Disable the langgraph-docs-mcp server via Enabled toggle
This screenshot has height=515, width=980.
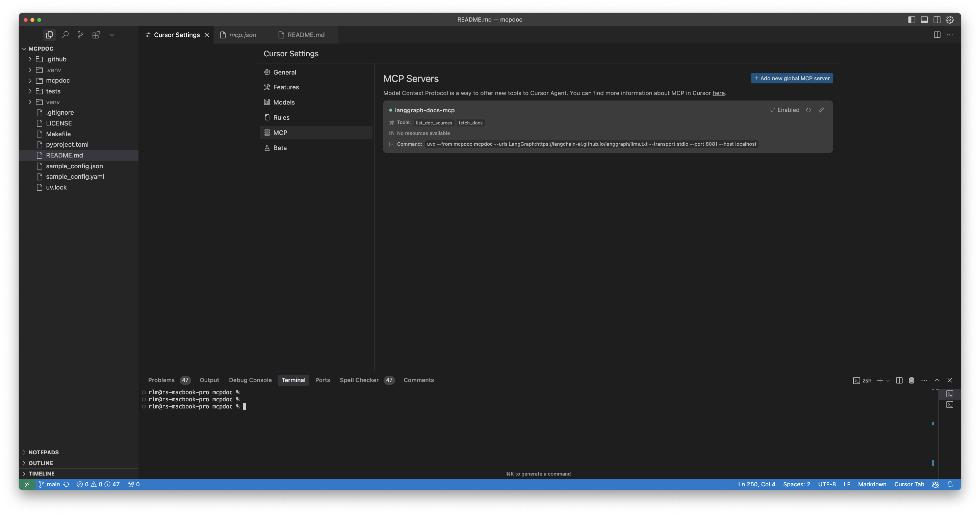click(x=785, y=110)
